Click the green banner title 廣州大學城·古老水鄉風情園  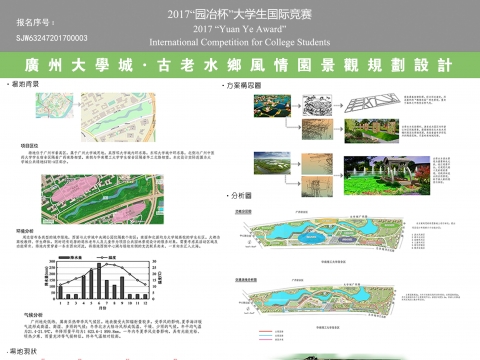click(x=239, y=65)
